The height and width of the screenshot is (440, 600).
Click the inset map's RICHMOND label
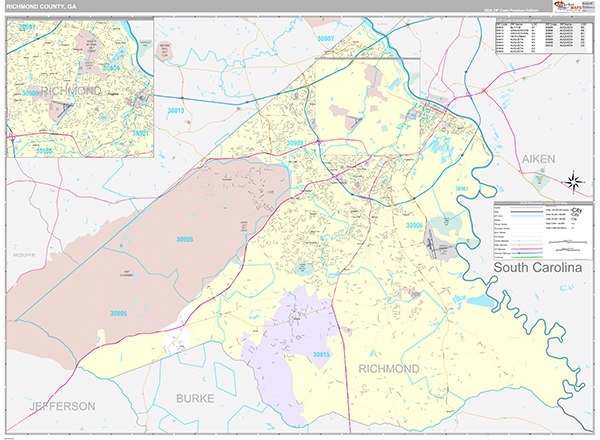(71, 91)
